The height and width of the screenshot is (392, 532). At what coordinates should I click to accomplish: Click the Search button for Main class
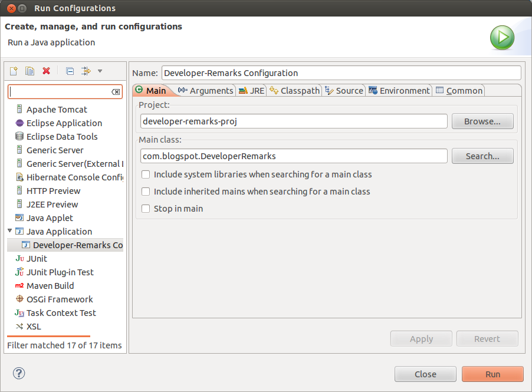482,156
